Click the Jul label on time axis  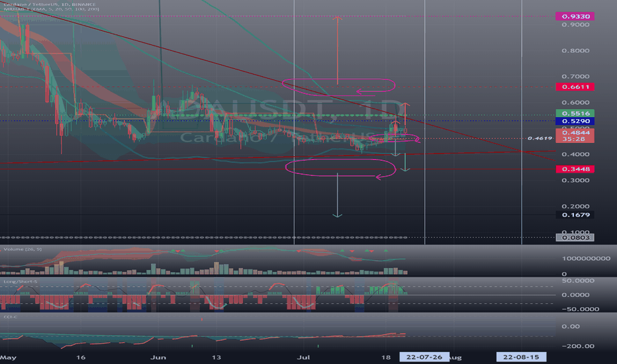303,357
